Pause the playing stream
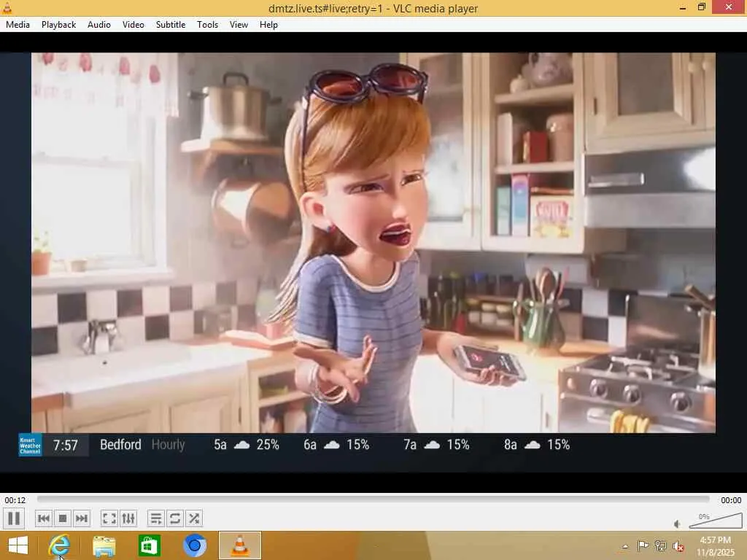The height and width of the screenshot is (560, 747). 14,518
